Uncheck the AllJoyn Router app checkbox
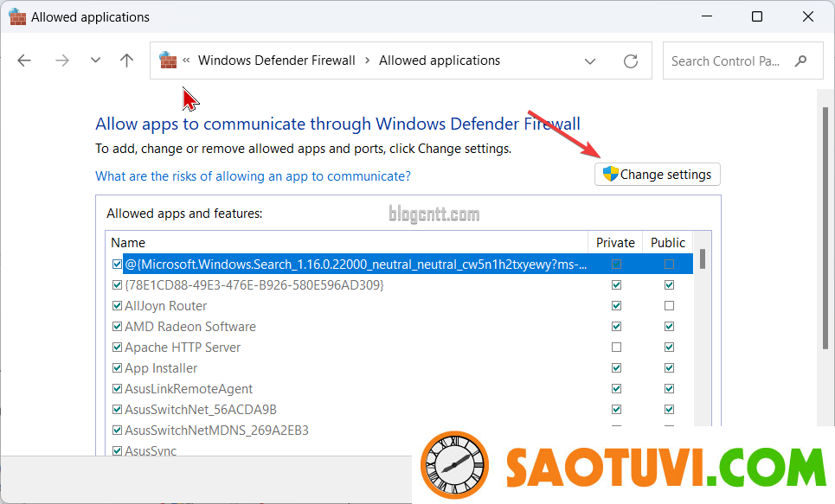This screenshot has height=504, width=835. coord(117,305)
